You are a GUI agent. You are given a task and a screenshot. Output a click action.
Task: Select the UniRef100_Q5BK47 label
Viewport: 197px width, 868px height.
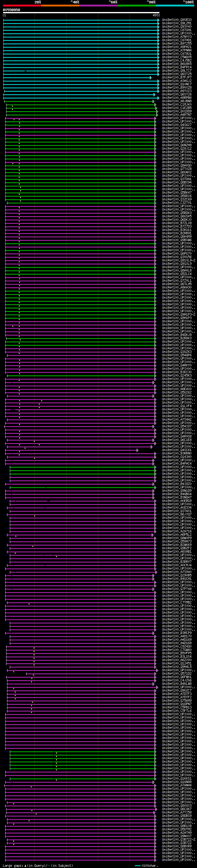177,193
